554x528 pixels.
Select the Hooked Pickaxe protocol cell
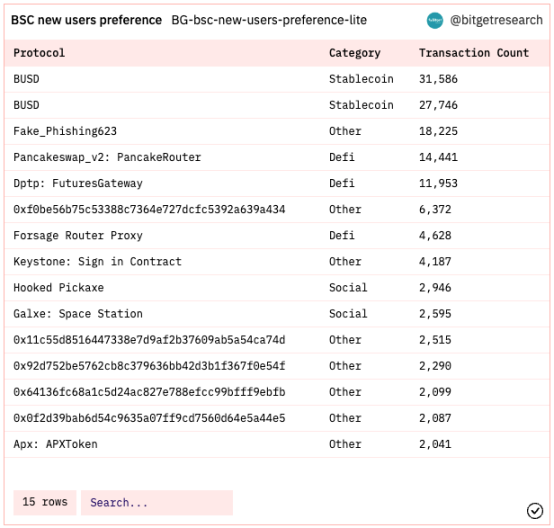[x=59, y=288]
